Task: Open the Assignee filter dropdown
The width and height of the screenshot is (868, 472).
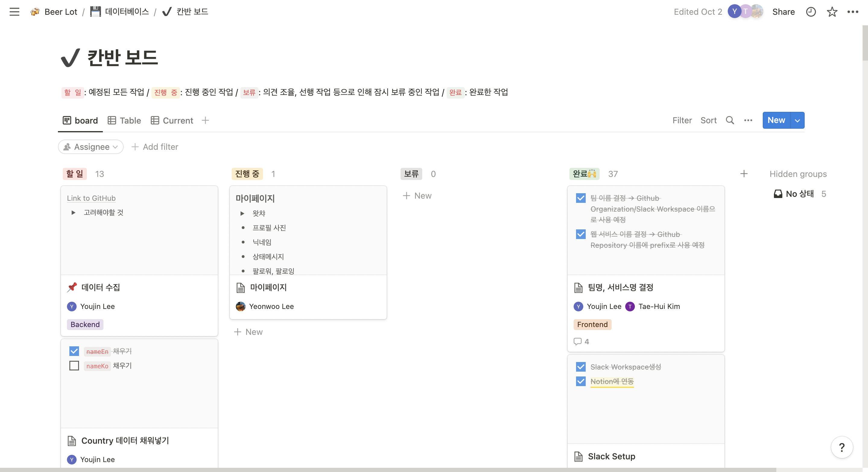Action: (x=91, y=147)
